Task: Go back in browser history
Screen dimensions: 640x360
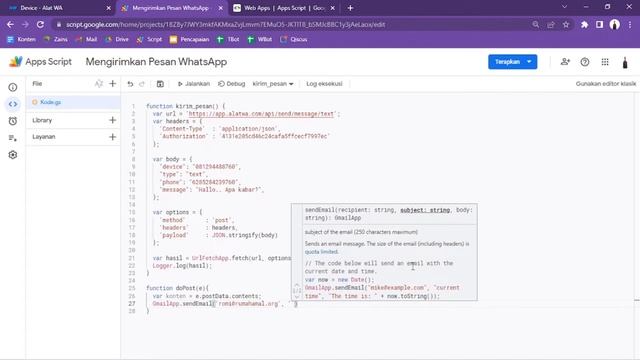Action: click(x=10, y=24)
